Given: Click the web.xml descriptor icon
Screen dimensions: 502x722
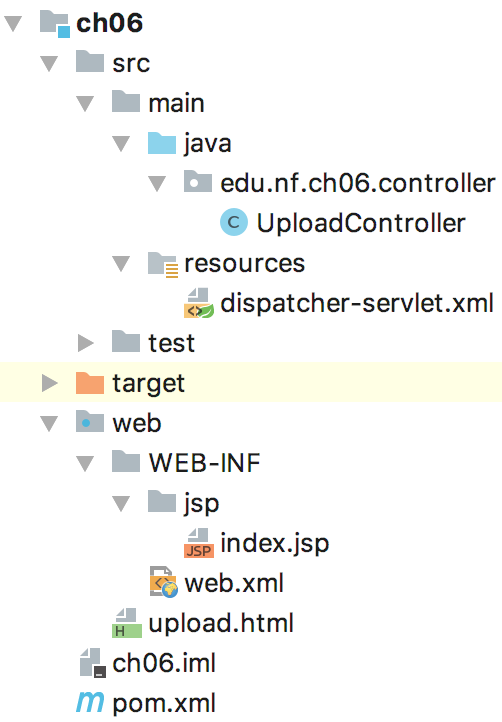Looking at the screenshot, I should click(163, 583).
